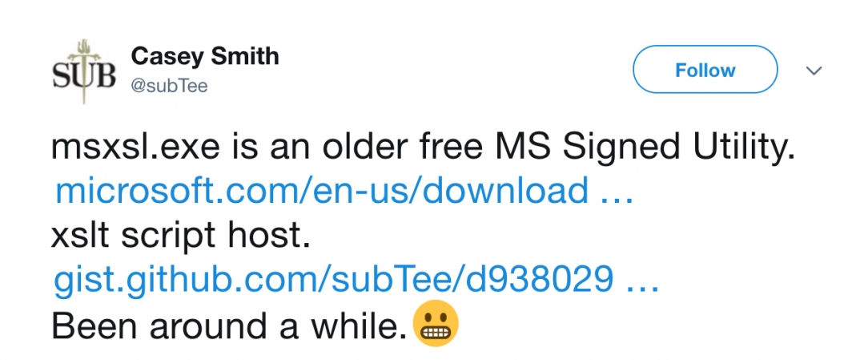Open the tweet options chevron menu
Image resolution: width=868 pixels, height=360 pixels.
(814, 71)
